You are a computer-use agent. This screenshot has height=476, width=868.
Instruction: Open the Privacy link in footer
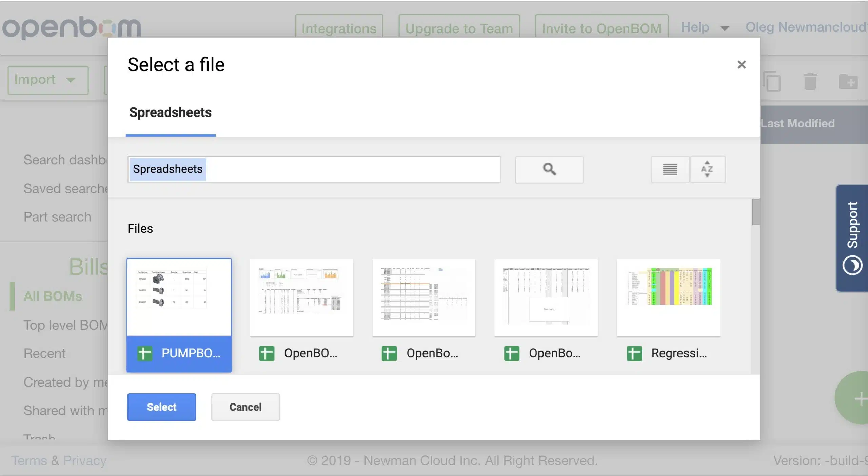click(85, 461)
